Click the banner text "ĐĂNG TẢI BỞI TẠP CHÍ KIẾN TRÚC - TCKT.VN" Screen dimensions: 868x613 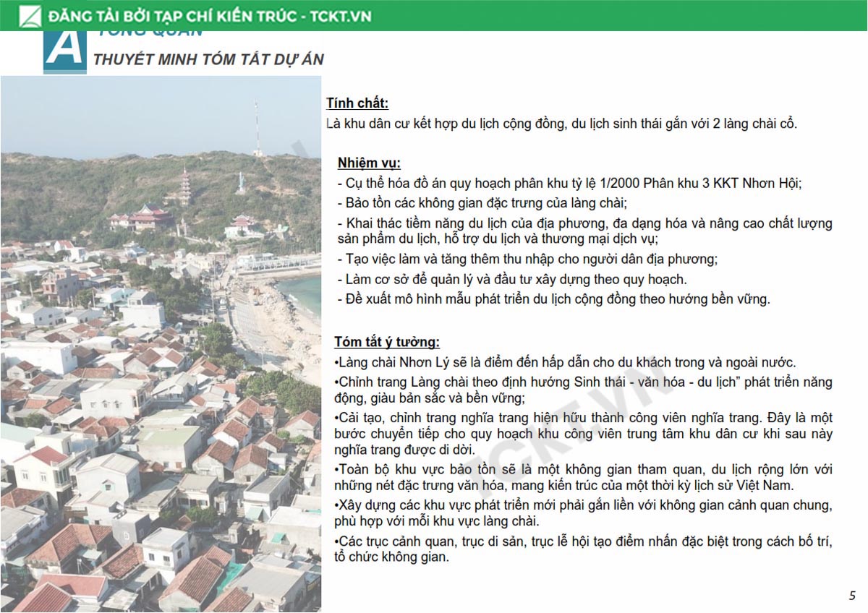click(209, 16)
